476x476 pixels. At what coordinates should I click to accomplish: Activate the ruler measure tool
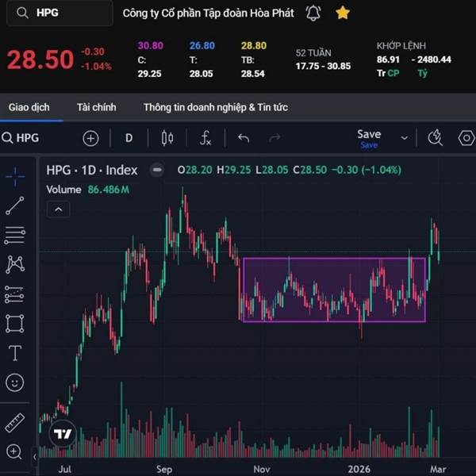14,423
